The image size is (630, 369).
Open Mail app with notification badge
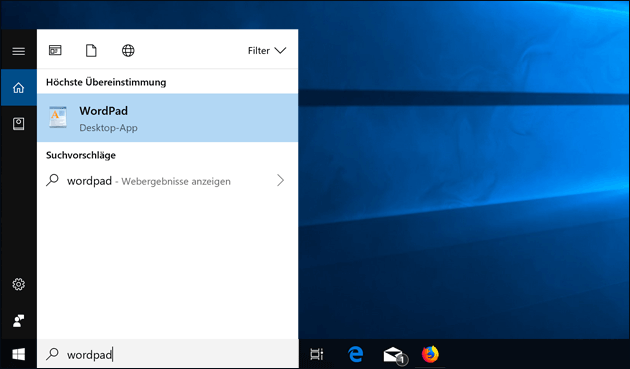click(x=395, y=355)
